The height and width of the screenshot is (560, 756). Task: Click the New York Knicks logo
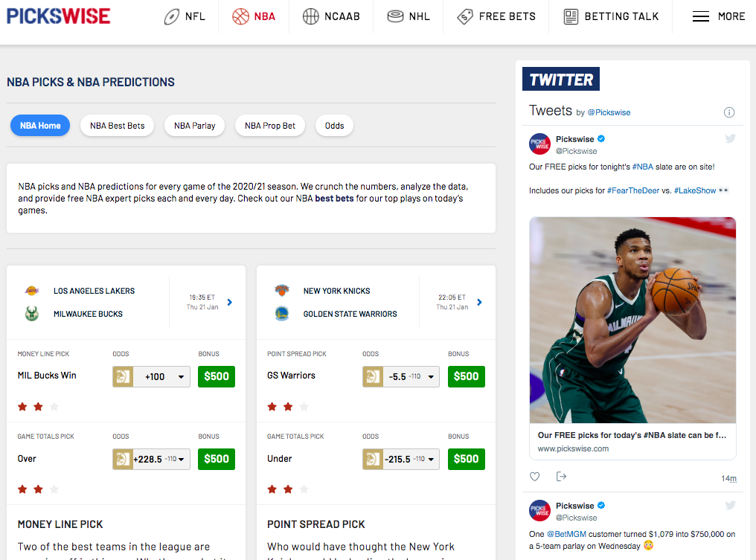click(x=281, y=291)
